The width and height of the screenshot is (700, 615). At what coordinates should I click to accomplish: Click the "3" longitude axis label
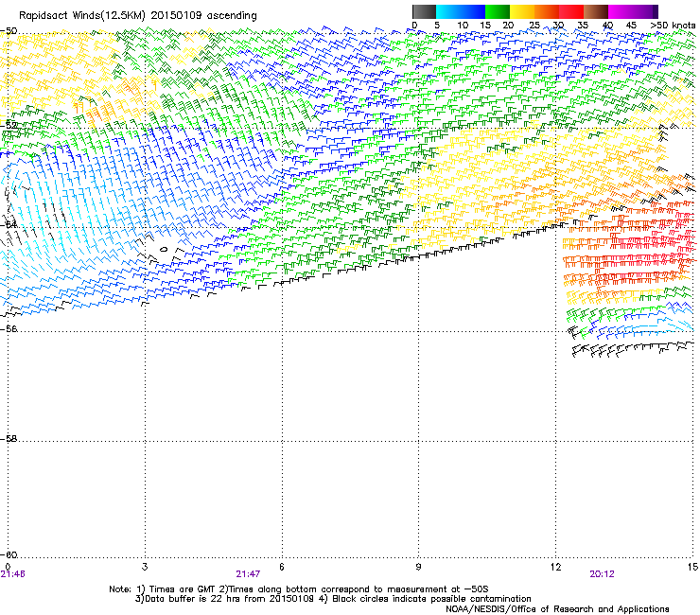[x=145, y=567]
